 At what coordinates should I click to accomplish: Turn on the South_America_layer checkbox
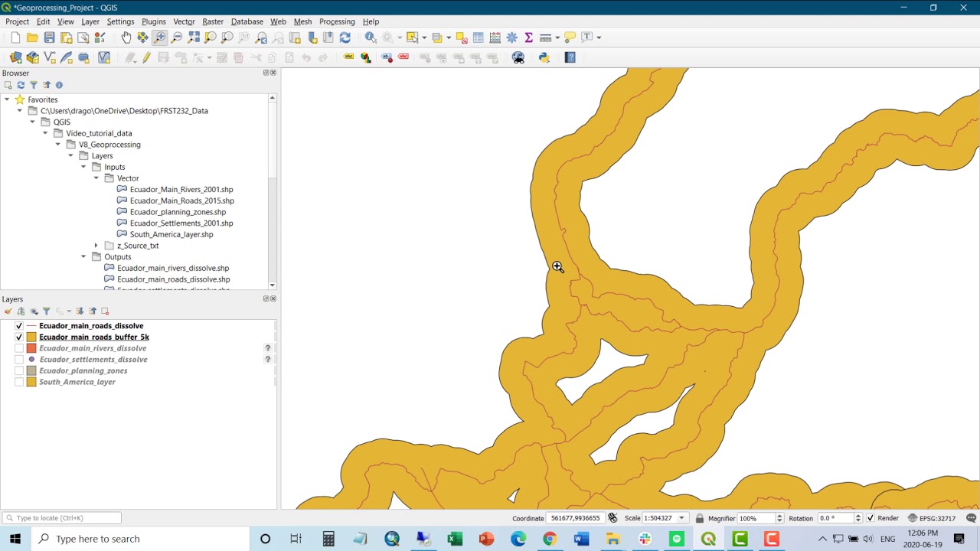19,382
